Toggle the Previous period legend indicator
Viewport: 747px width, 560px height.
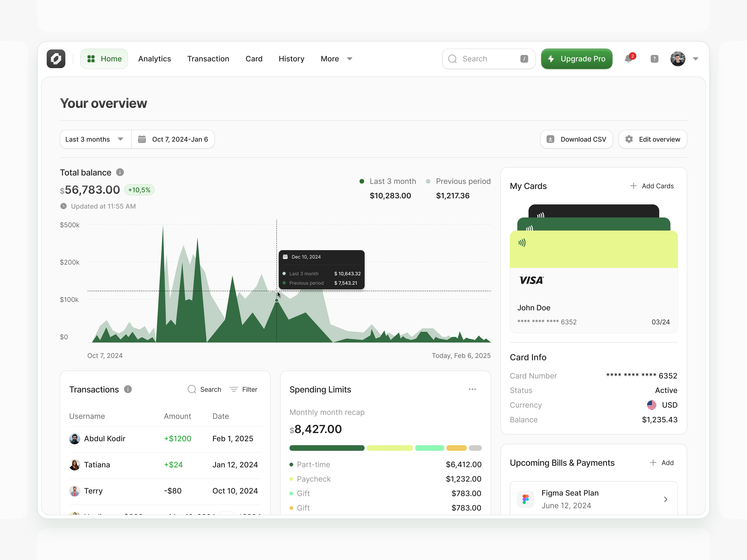pyautogui.click(x=428, y=181)
